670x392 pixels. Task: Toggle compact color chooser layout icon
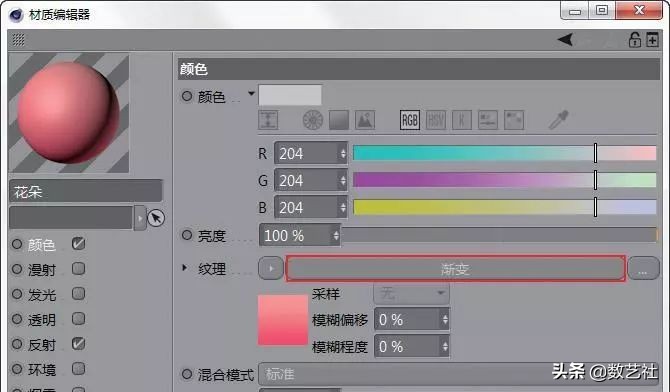point(268,120)
